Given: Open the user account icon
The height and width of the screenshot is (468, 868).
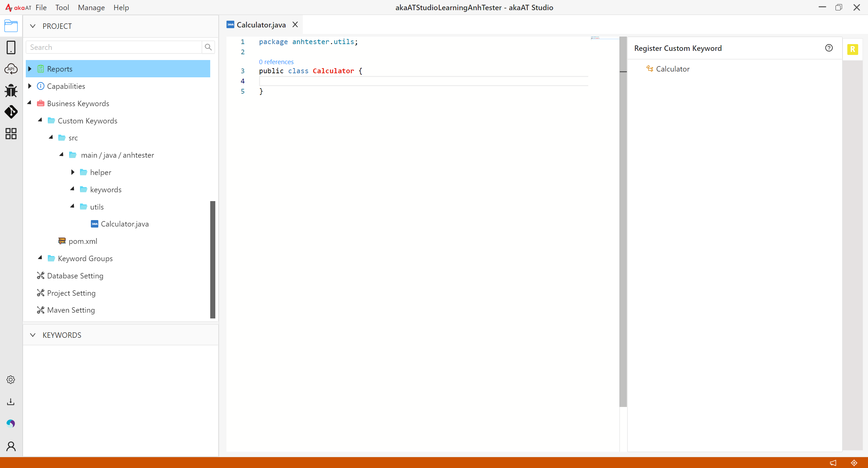Looking at the screenshot, I should pos(11,446).
